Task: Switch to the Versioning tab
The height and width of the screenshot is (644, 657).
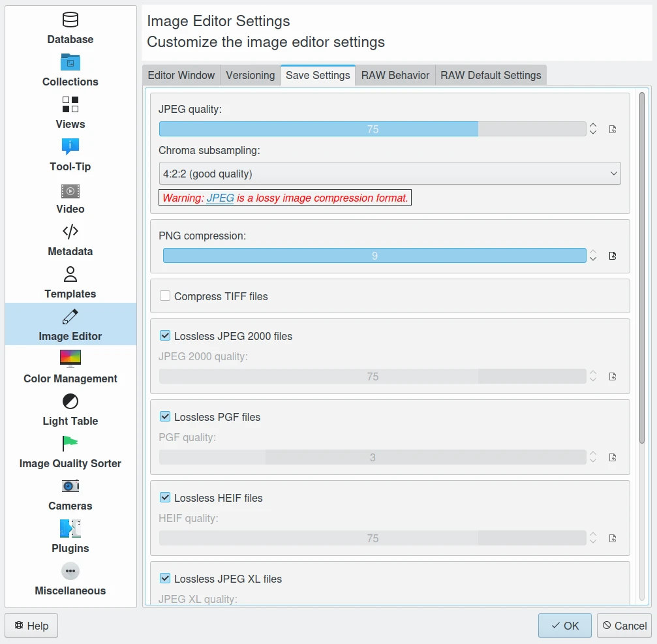Action: pyautogui.click(x=251, y=75)
